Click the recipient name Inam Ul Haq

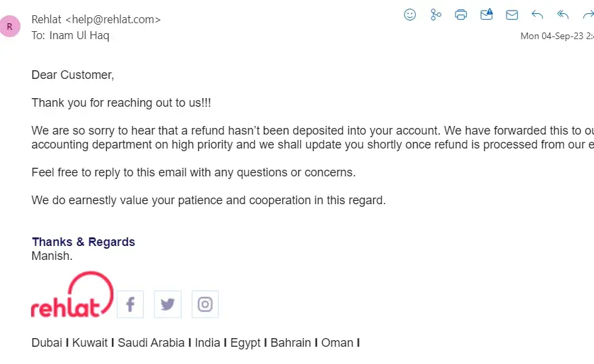[x=79, y=35]
